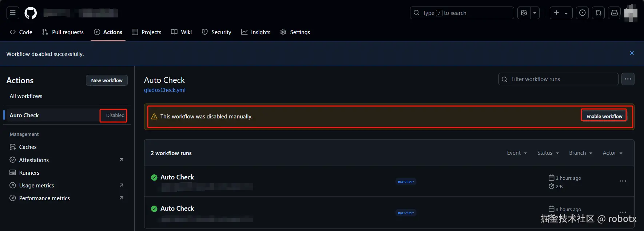Open the issues icon in header

coord(583,13)
